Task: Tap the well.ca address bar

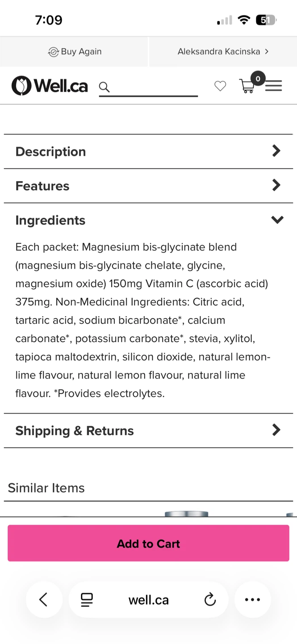Action: tap(148, 600)
